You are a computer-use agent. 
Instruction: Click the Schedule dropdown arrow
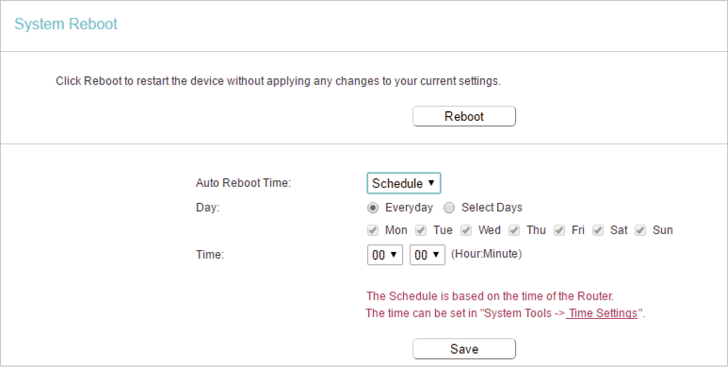click(x=431, y=183)
